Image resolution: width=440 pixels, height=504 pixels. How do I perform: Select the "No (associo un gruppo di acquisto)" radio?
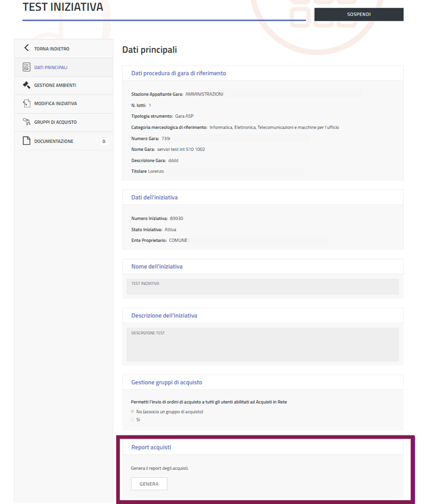click(133, 412)
